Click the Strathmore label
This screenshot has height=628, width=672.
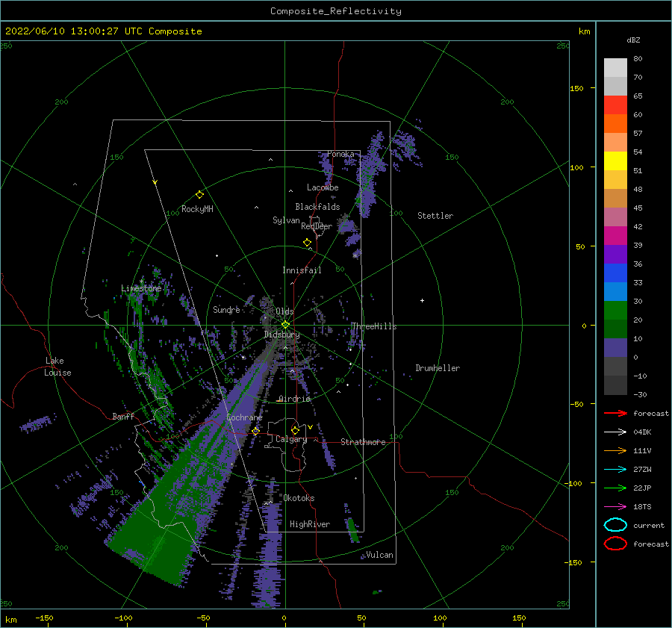[363, 442]
